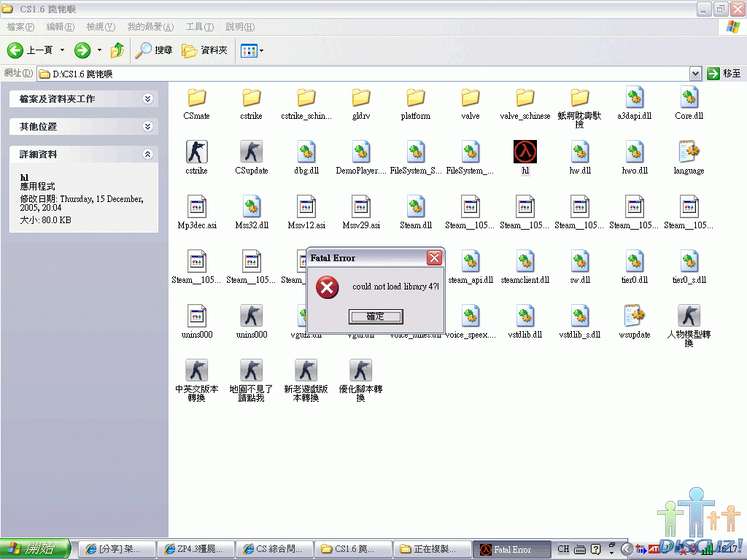
Task: Select the unins000 application icon
Action: (251, 316)
